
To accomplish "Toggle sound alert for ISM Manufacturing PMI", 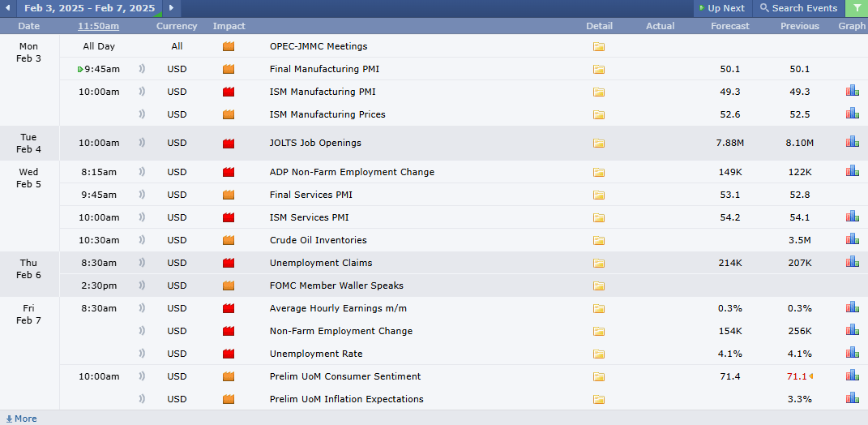I will (143, 92).
